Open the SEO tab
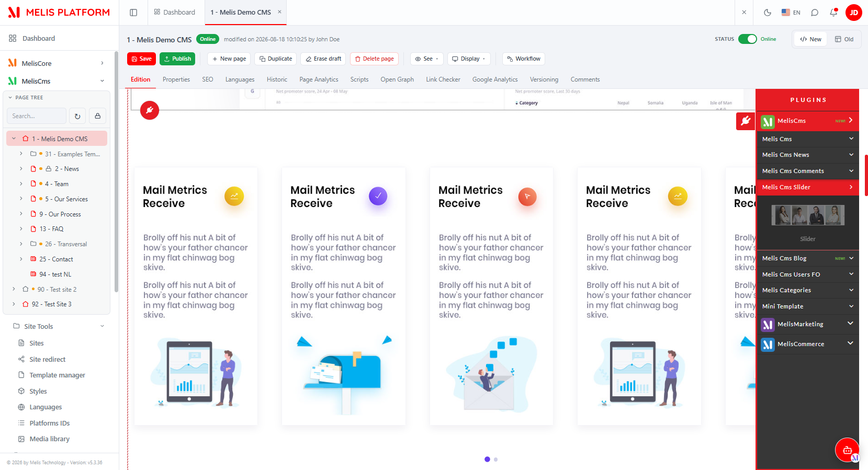 (x=208, y=79)
